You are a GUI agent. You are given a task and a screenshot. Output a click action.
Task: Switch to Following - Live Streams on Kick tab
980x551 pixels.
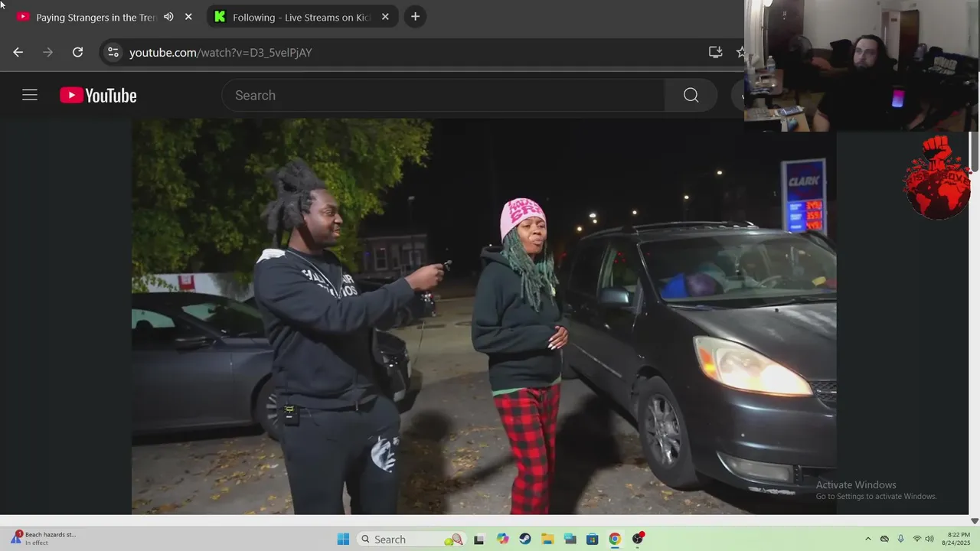pyautogui.click(x=302, y=17)
